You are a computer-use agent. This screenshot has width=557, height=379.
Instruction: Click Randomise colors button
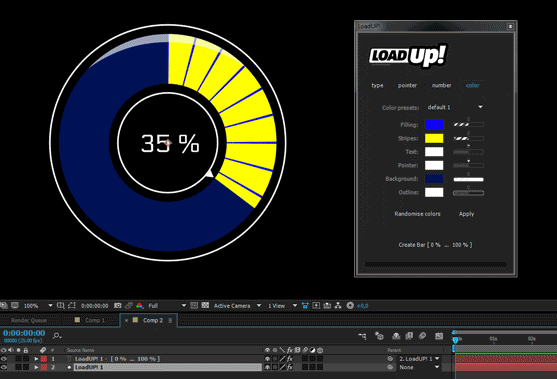point(417,214)
